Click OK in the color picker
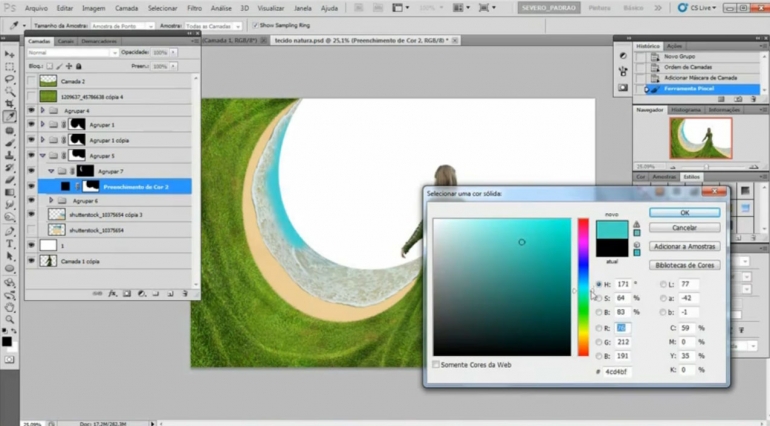770x426 pixels. click(685, 213)
